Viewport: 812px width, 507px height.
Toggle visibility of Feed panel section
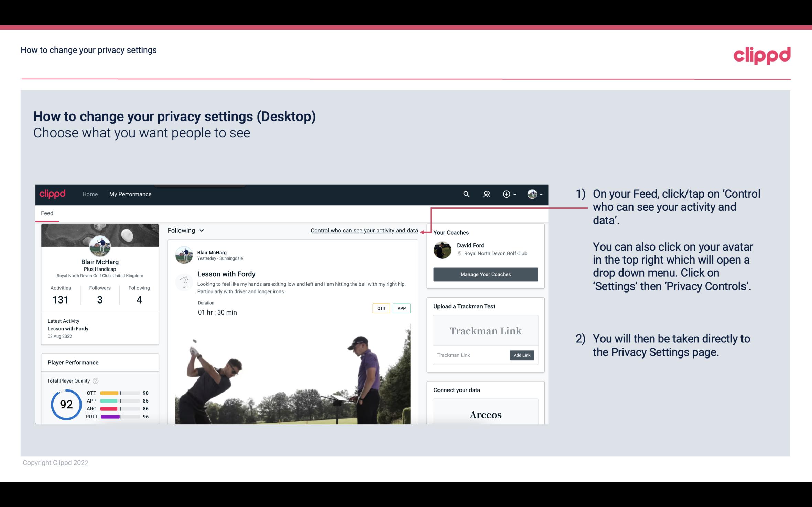pyautogui.click(x=47, y=213)
